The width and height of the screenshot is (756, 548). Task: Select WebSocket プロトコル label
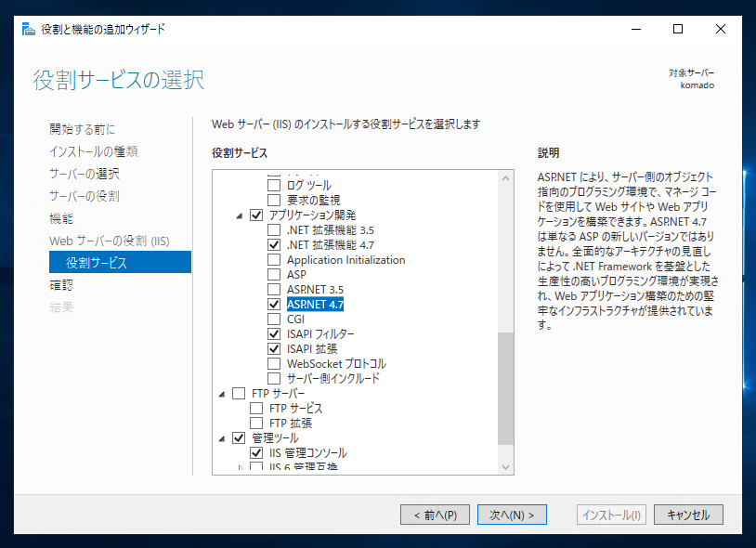click(x=336, y=364)
